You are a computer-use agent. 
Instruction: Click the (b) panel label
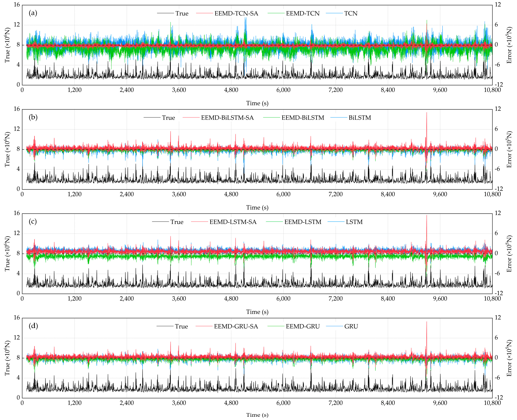[33, 117]
